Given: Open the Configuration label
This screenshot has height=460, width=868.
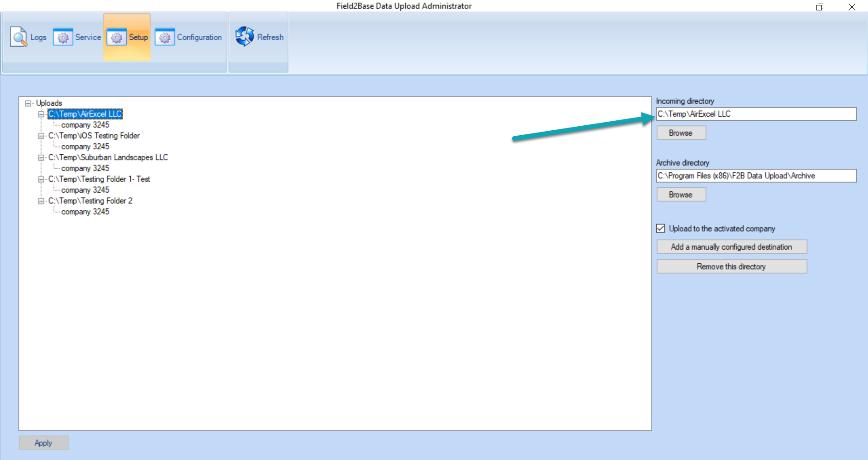Looking at the screenshot, I should click(199, 37).
